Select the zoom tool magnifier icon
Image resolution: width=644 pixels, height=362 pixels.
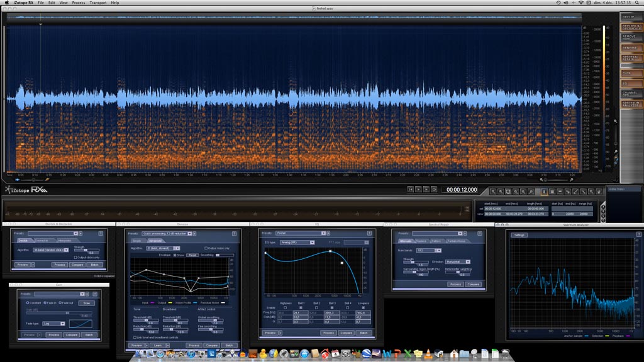tap(591, 191)
